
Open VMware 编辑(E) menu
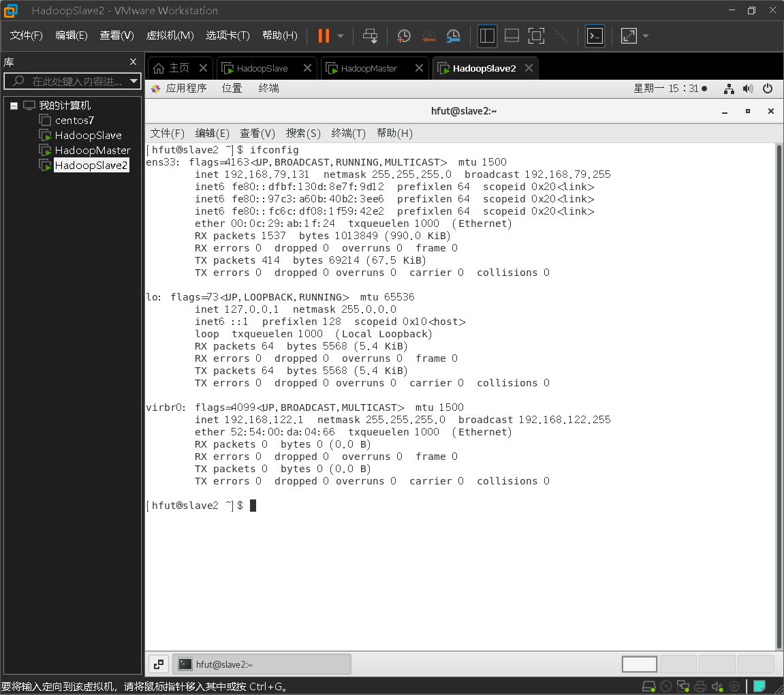click(71, 35)
